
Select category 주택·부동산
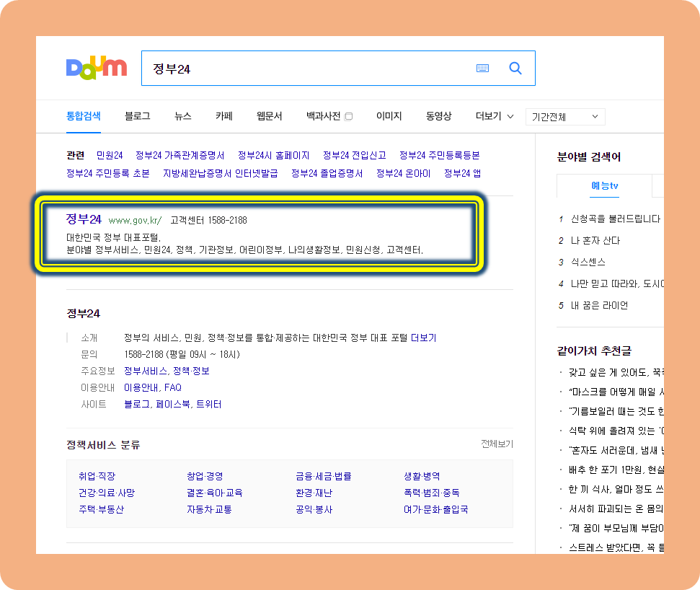(102, 509)
